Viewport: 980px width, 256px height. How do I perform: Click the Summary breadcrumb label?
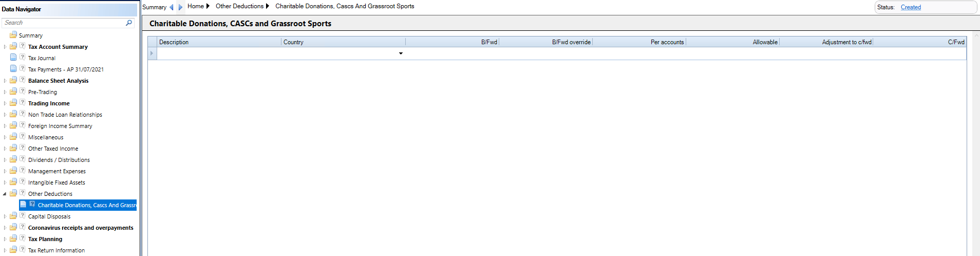(x=154, y=7)
